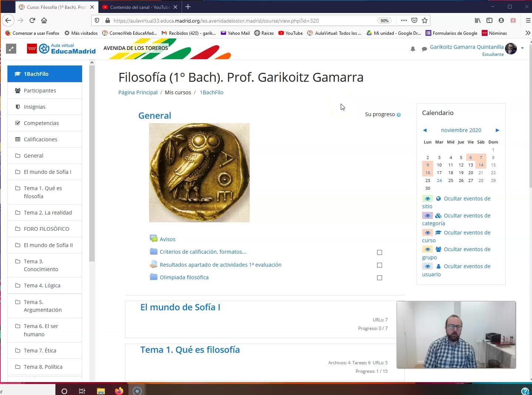Go to next month in calendar
Image resolution: width=532 pixels, height=395 pixels.
[x=497, y=130]
